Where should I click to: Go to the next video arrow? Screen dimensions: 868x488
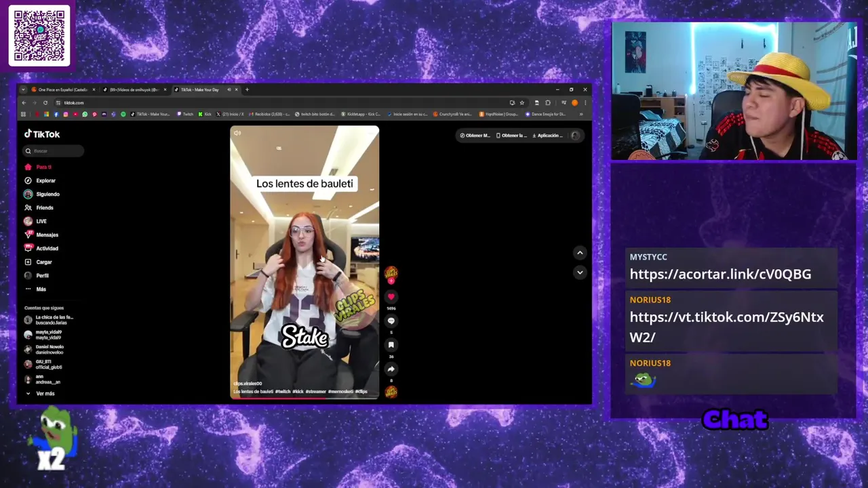(580, 272)
